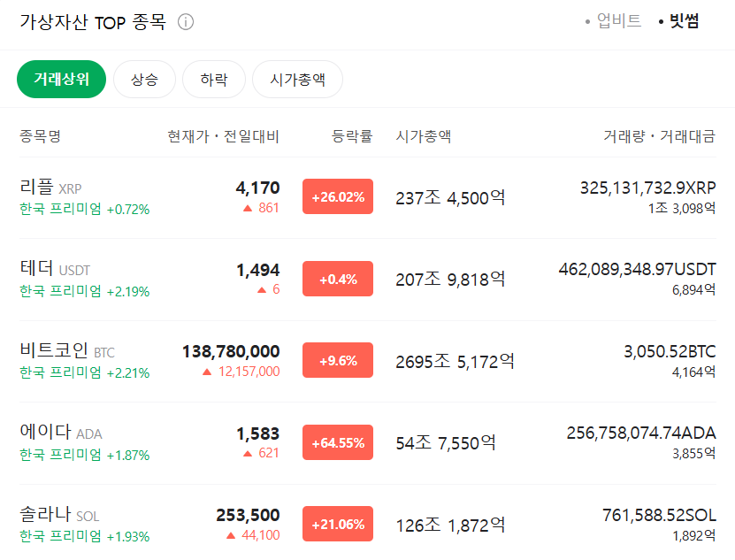The image size is (735, 560).
Task: Open the 하락 tab
Action: [x=213, y=79]
